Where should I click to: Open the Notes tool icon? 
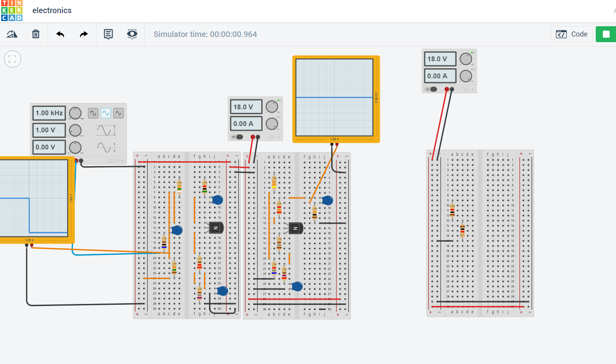pyautogui.click(x=108, y=34)
